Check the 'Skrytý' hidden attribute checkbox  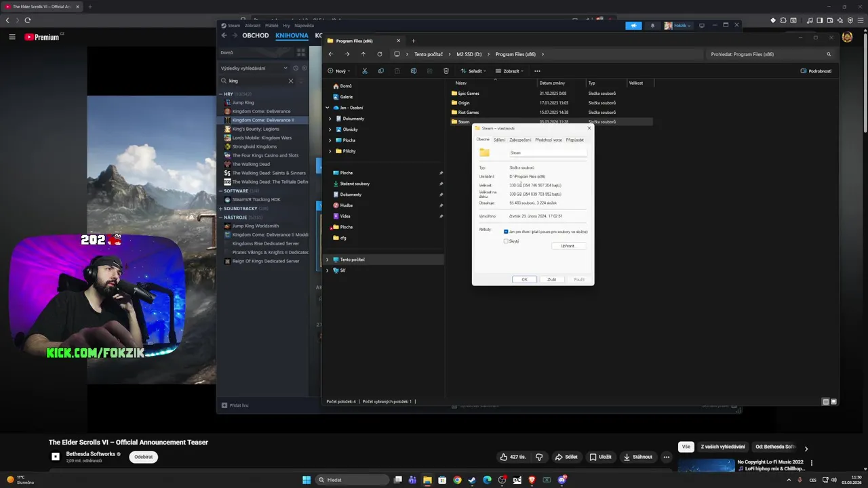(x=506, y=241)
